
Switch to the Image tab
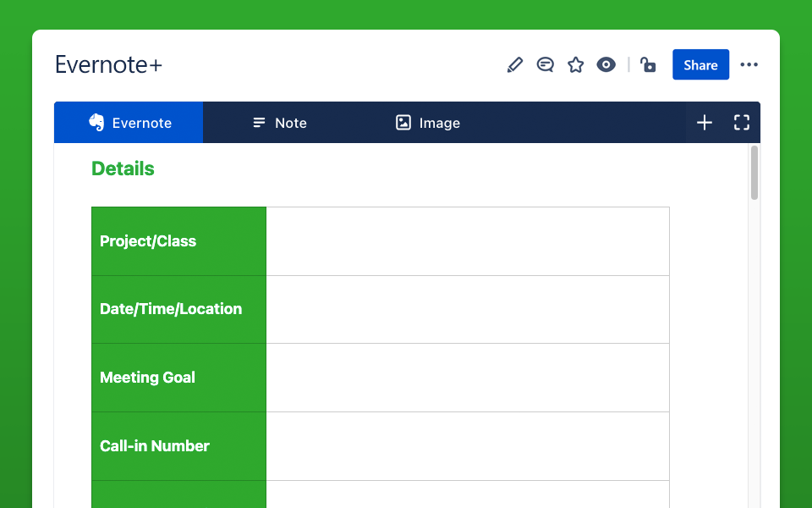coord(428,123)
